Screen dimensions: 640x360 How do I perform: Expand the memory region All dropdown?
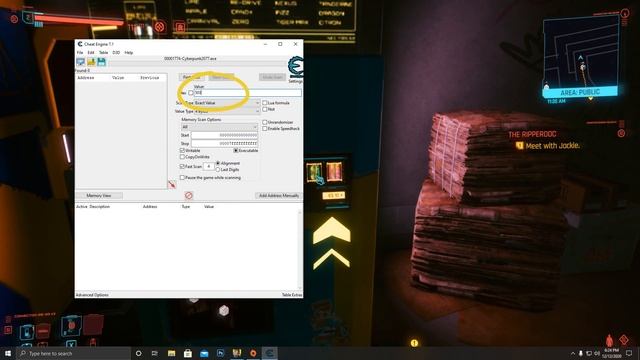tap(220, 127)
